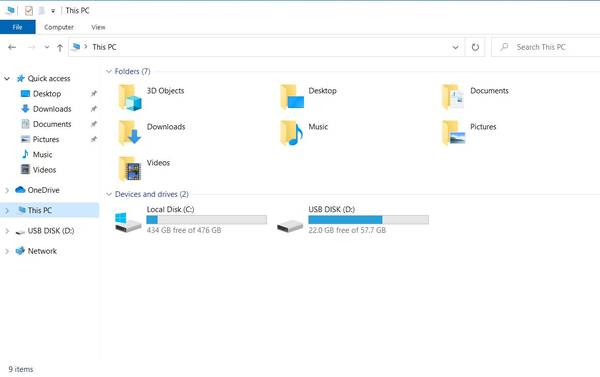The image size is (600, 377).
Task: Select Downloads in Quick access
Action: pos(52,109)
